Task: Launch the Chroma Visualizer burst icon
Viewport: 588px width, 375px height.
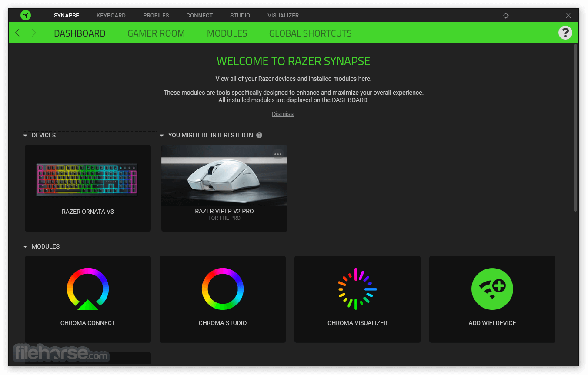Action: pyautogui.click(x=357, y=289)
